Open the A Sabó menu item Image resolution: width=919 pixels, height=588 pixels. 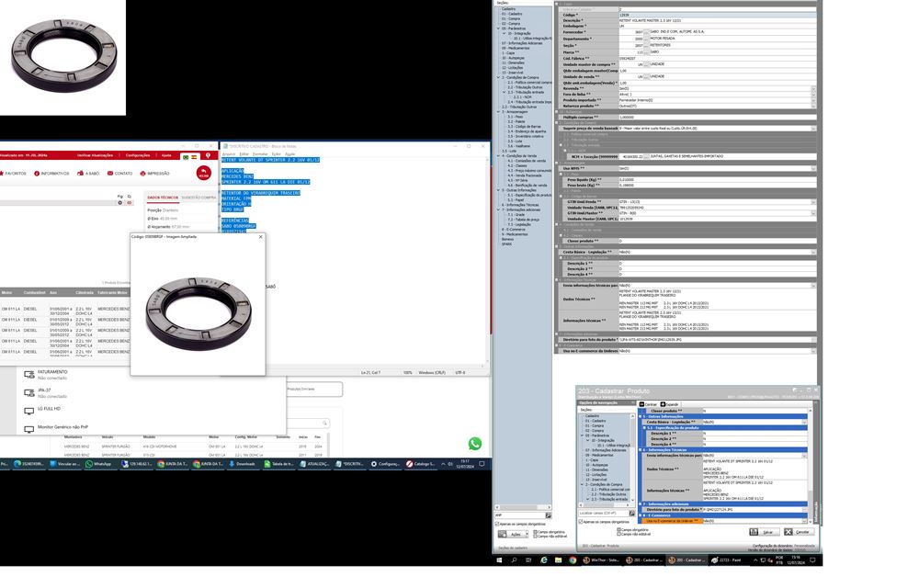(x=88, y=174)
